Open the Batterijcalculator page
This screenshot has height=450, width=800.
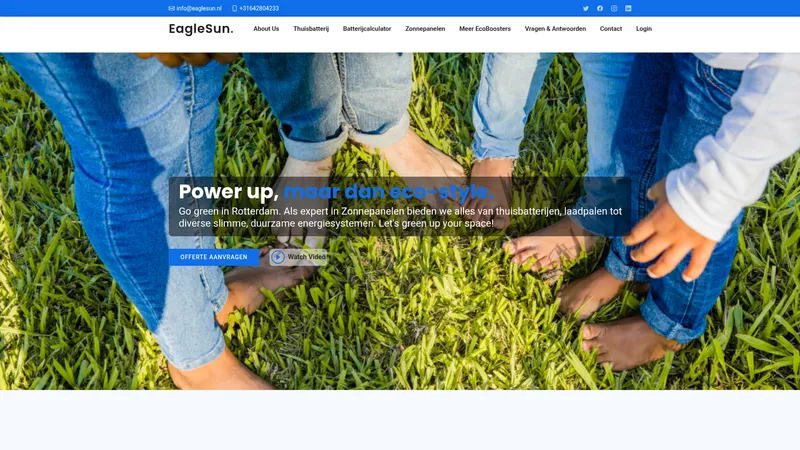click(x=367, y=29)
